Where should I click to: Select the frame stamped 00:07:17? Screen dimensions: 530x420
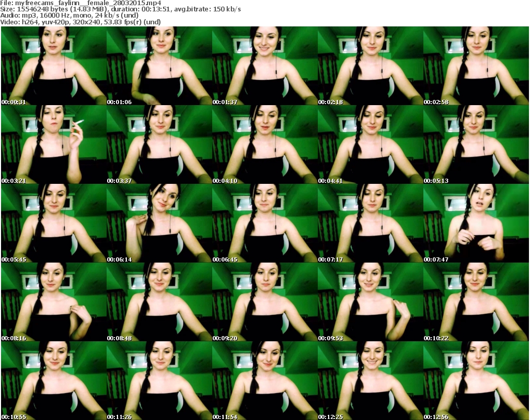(370, 224)
